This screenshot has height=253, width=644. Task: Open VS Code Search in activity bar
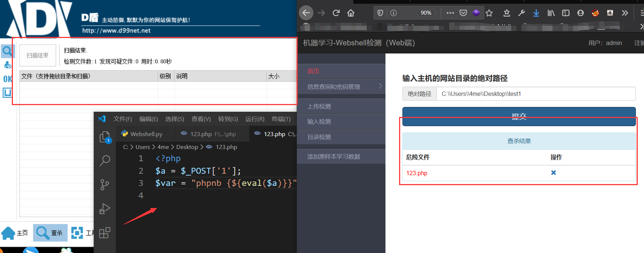tap(105, 160)
